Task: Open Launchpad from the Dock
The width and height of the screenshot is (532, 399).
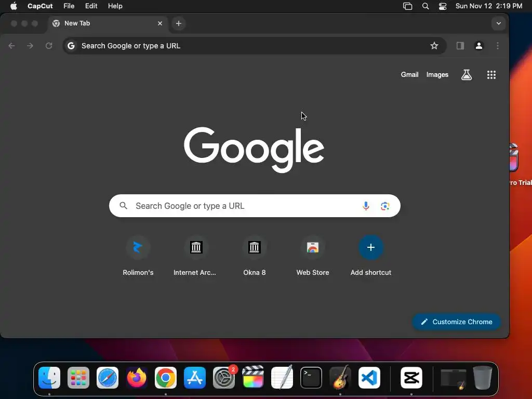Action: point(78,378)
